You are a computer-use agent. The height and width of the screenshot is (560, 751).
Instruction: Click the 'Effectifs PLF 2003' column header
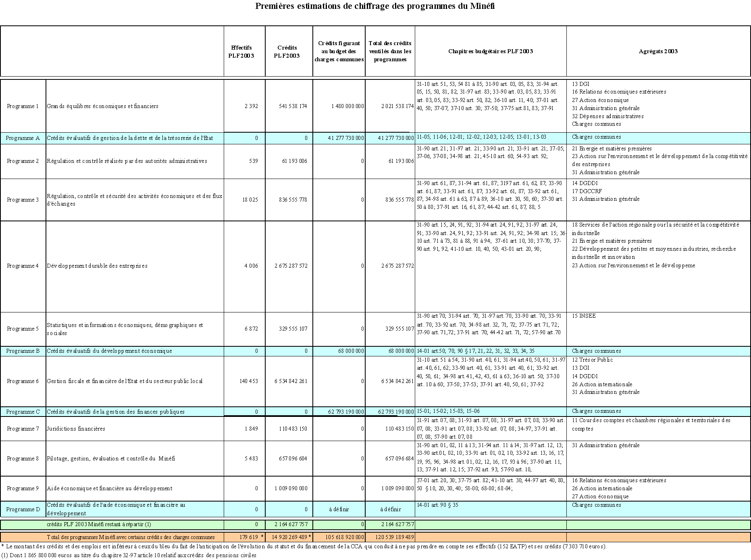[241, 52]
